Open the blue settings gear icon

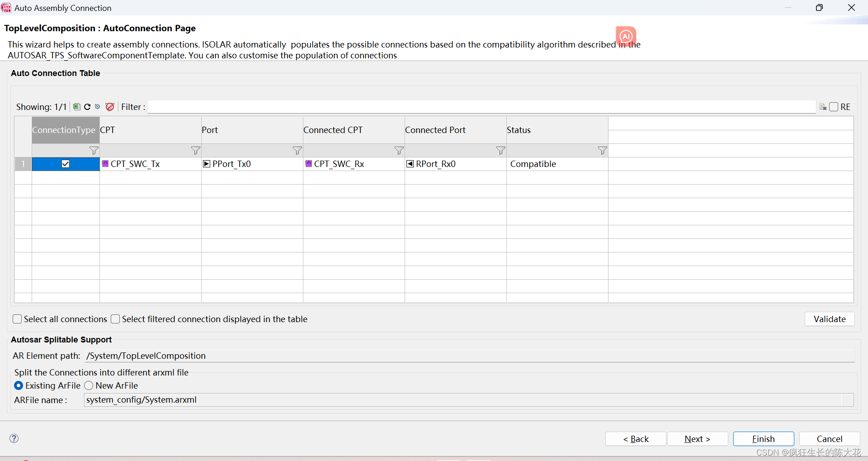point(98,107)
